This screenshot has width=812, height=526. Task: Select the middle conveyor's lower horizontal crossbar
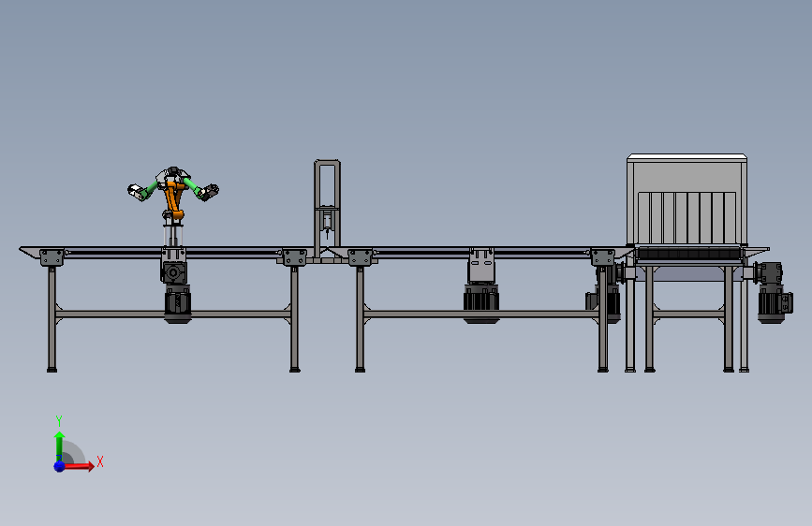click(481, 314)
